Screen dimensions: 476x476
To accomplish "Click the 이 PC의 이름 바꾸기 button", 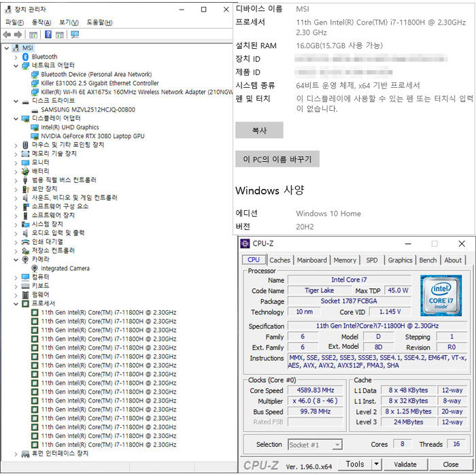I will pos(277,159).
